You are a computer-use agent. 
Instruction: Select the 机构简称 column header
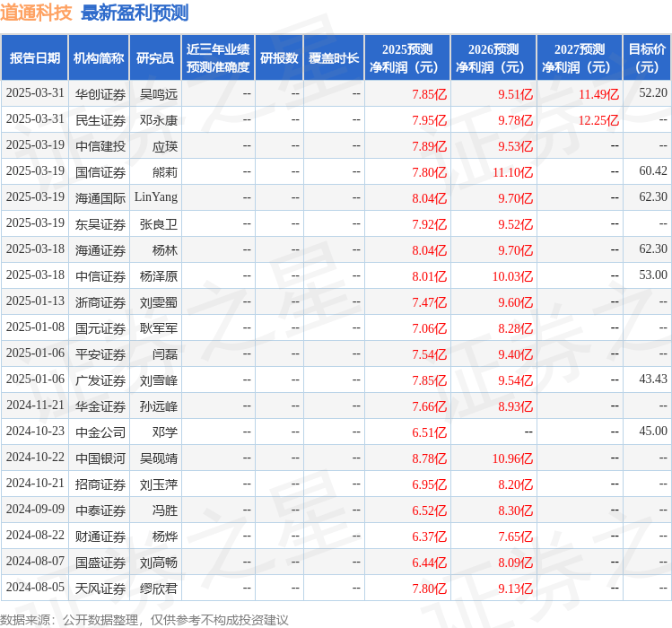click(x=99, y=58)
